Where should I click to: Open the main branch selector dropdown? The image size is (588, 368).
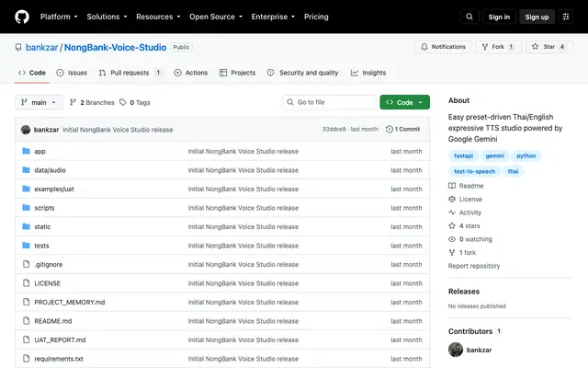pyautogui.click(x=39, y=102)
